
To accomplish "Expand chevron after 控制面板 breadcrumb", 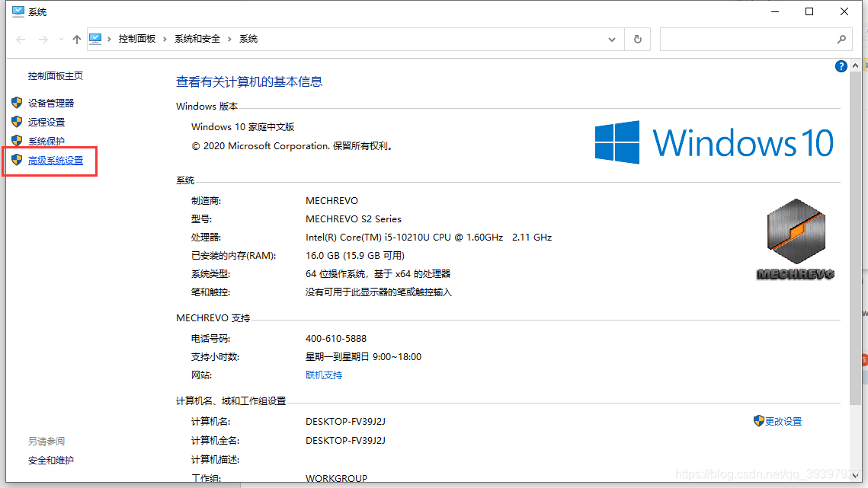I will (x=165, y=39).
